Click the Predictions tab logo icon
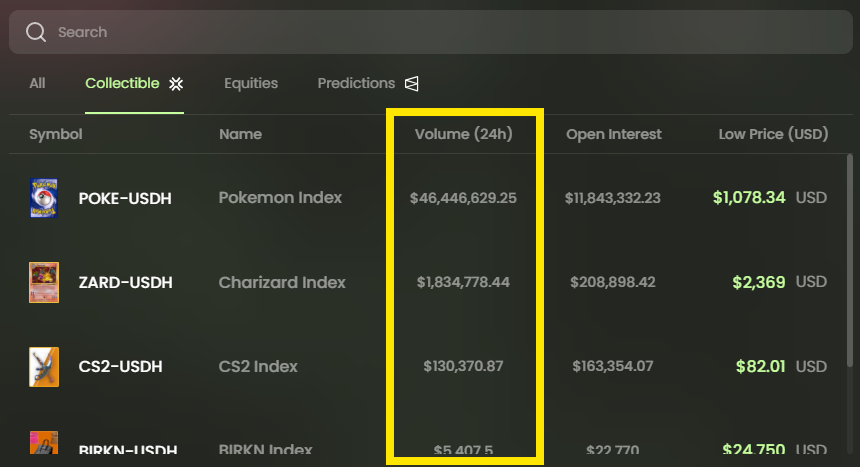The width and height of the screenshot is (860, 467). [412, 84]
